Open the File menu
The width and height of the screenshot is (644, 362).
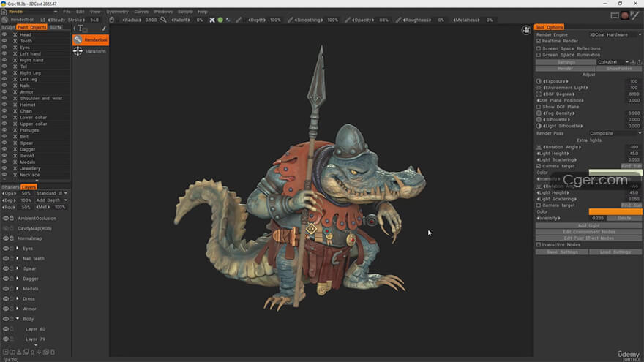pos(67,12)
